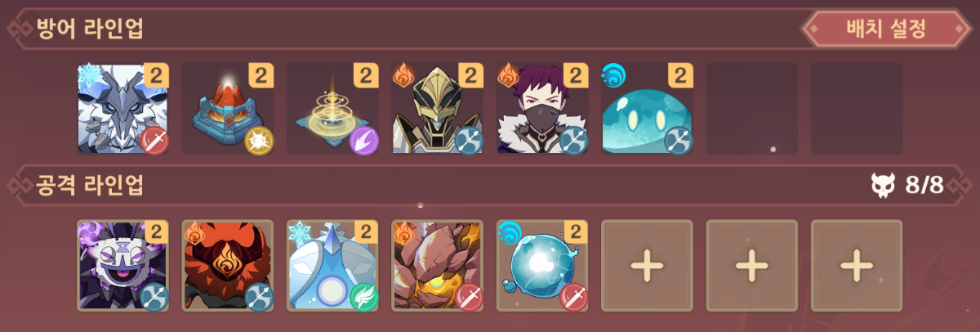
Task: Add unit to last attack lineup slot
Action: click(856, 265)
